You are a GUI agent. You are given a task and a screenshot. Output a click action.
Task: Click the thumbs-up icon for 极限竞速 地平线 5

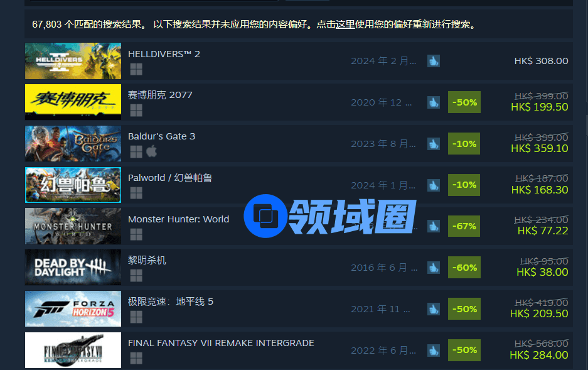(x=434, y=309)
